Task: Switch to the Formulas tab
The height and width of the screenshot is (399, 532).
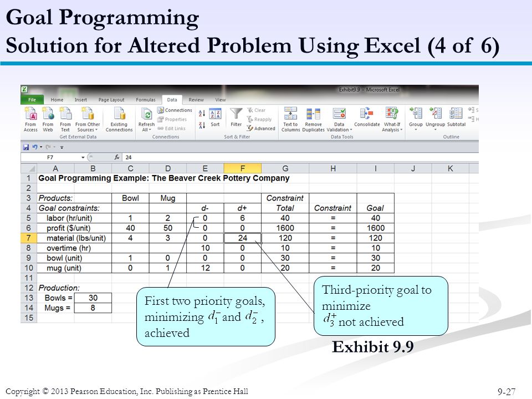Action: point(146,100)
